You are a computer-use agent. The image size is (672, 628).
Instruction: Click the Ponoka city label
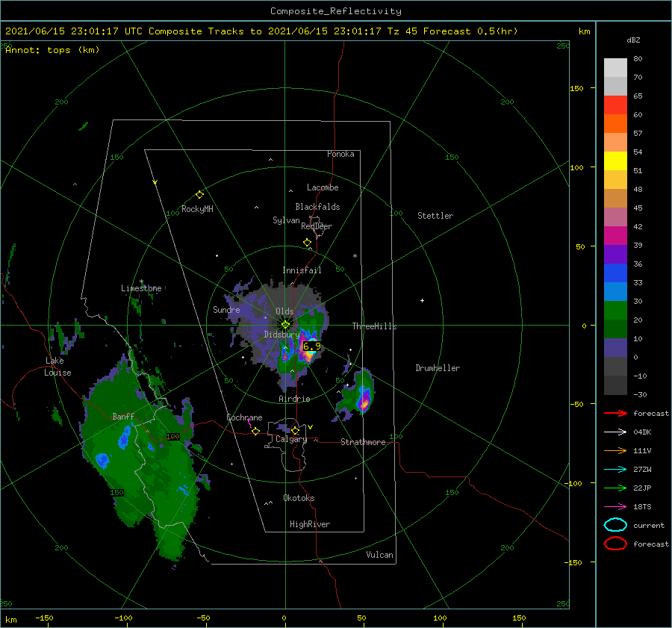click(340, 155)
